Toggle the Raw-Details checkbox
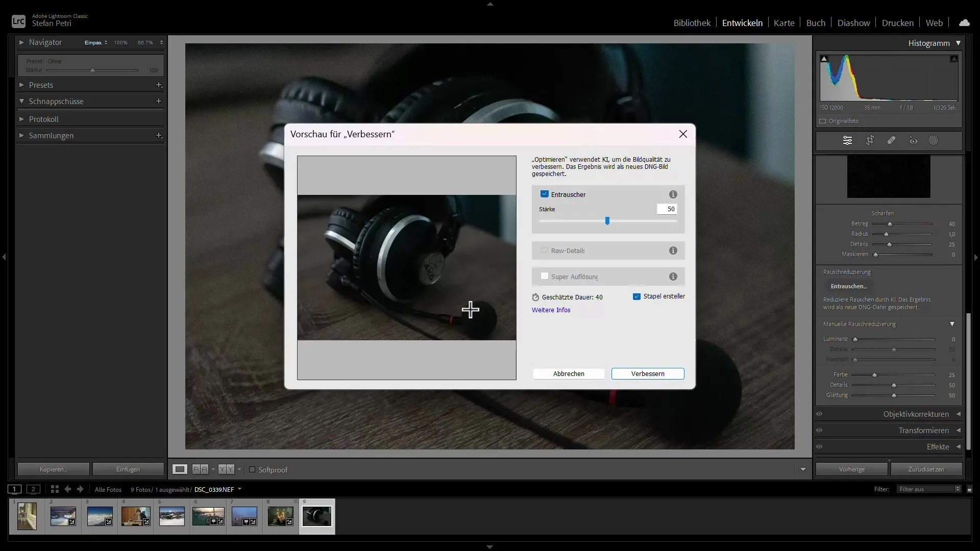The height and width of the screenshot is (551, 980). (544, 250)
